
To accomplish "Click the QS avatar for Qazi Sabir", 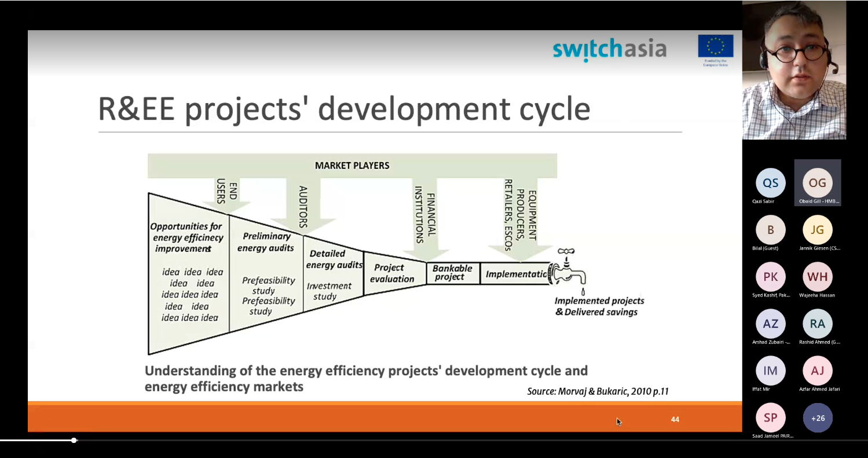I will (x=770, y=183).
